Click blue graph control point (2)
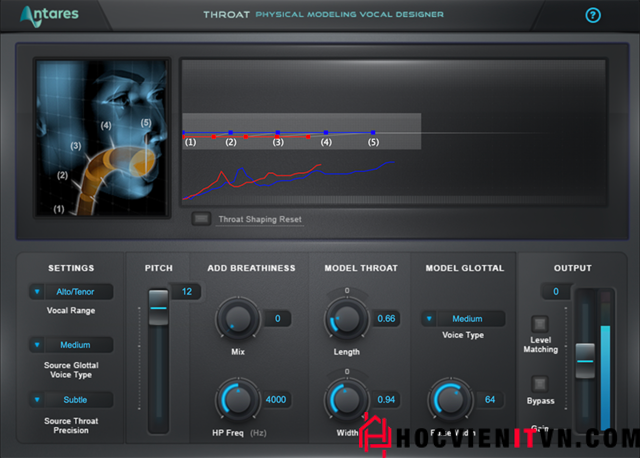The width and height of the screenshot is (640, 458). click(231, 132)
